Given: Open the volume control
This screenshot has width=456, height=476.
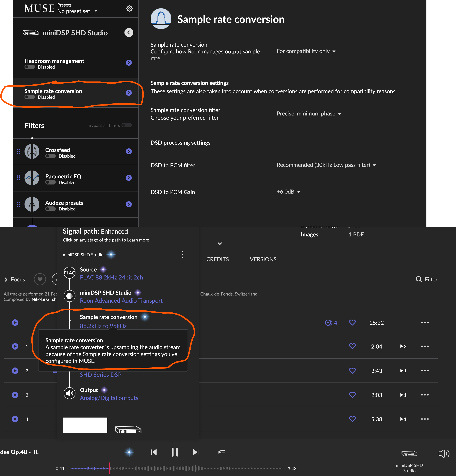Looking at the screenshot, I should click(444, 453).
